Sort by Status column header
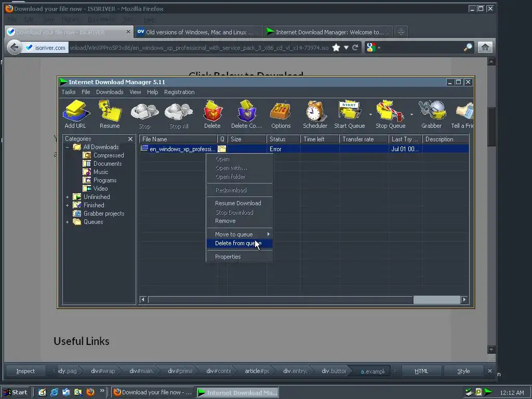The height and width of the screenshot is (399, 532). [x=283, y=139]
